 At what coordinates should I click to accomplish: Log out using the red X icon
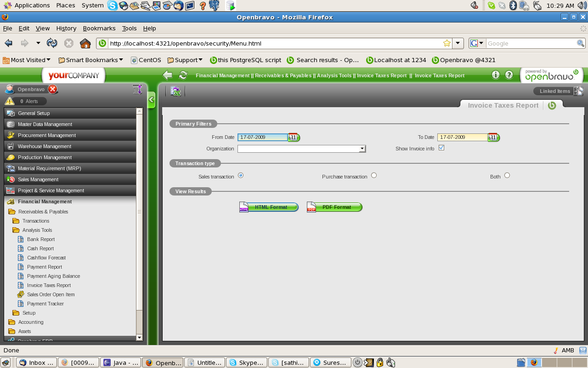(x=53, y=89)
